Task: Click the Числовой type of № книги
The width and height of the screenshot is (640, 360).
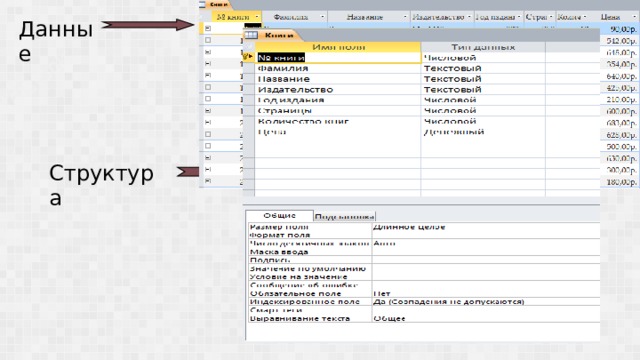Action: [483, 58]
